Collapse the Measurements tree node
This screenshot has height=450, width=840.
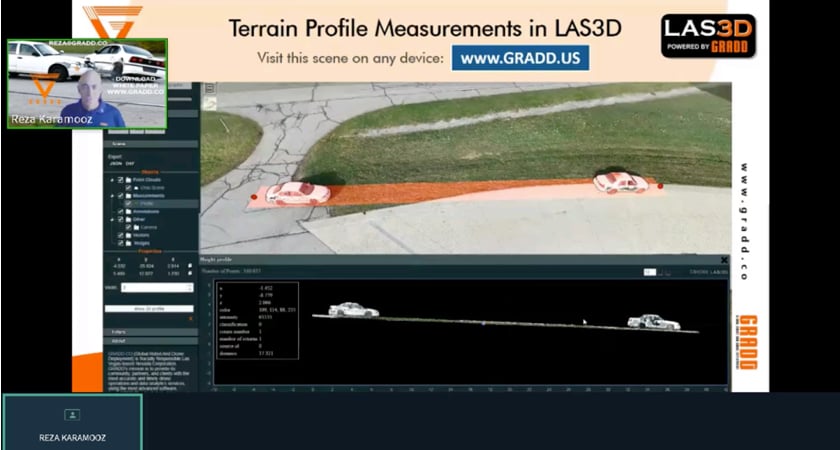click(x=112, y=196)
